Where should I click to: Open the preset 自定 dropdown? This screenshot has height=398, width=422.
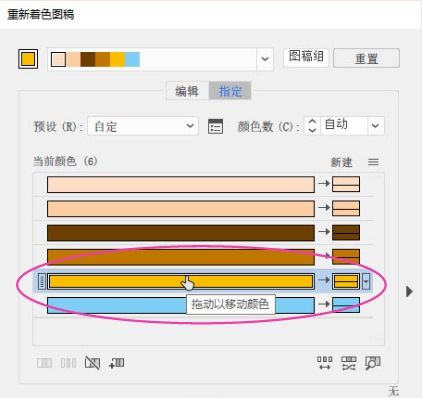point(143,126)
